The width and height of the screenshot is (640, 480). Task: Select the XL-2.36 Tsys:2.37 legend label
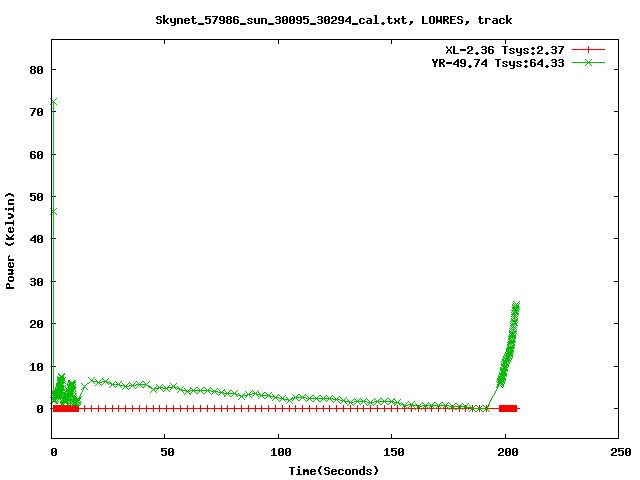(505, 50)
